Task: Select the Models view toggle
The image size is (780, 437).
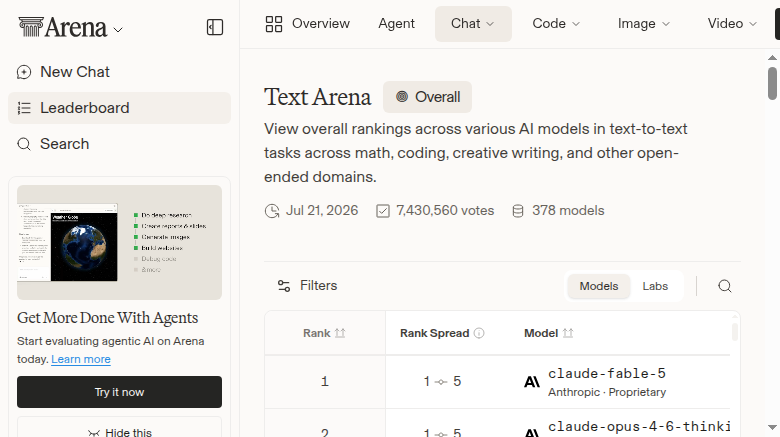Action: (599, 286)
